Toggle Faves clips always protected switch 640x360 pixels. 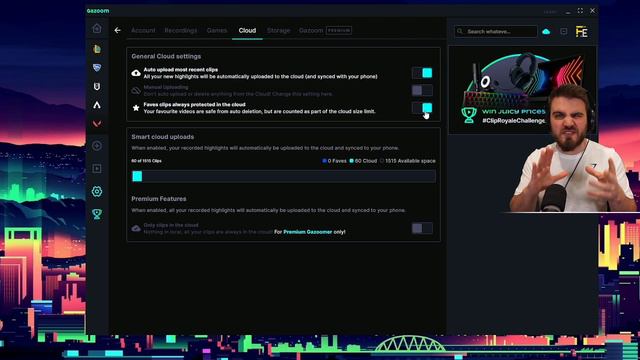pyautogui.click(x=422, y=108)
